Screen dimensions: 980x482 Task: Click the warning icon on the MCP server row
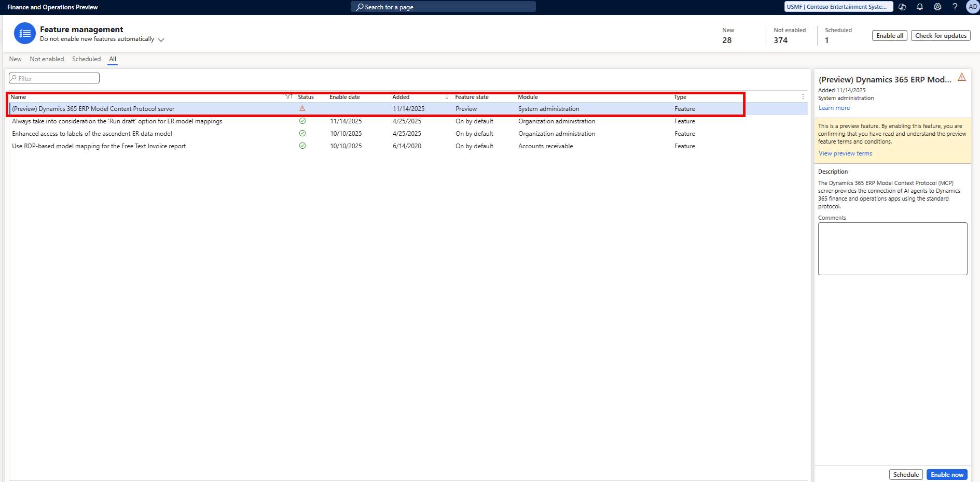click(303, 109)
